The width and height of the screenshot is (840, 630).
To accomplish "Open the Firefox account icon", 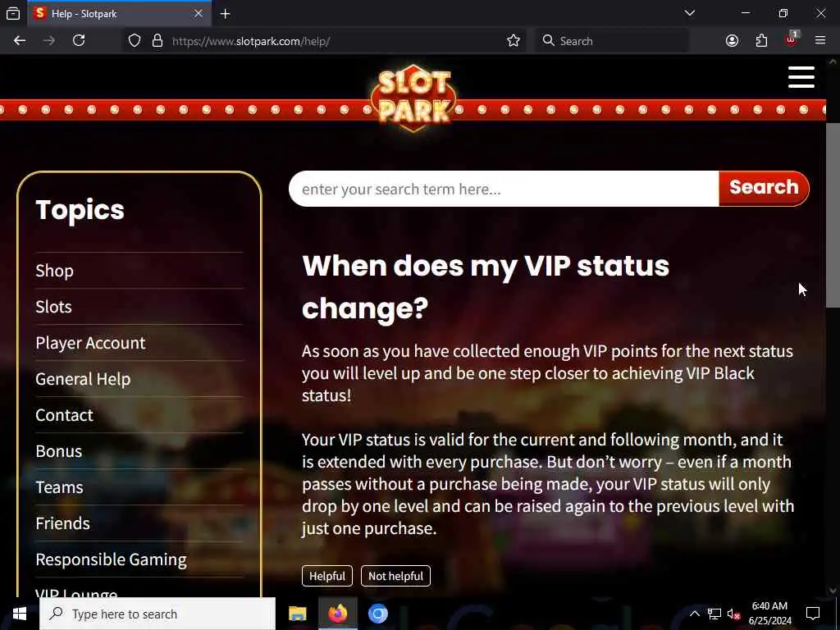I will pos(732,41).
